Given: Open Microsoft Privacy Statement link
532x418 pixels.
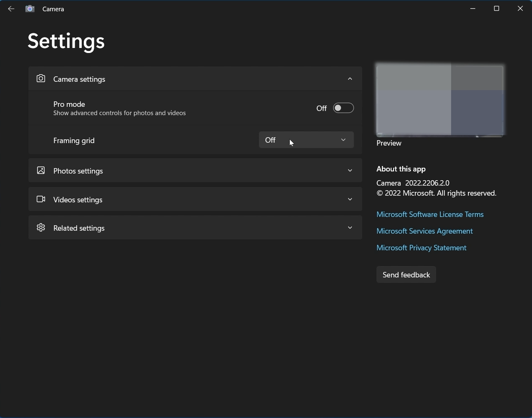Looking at the screenshot, I should [x=421, y=248].
